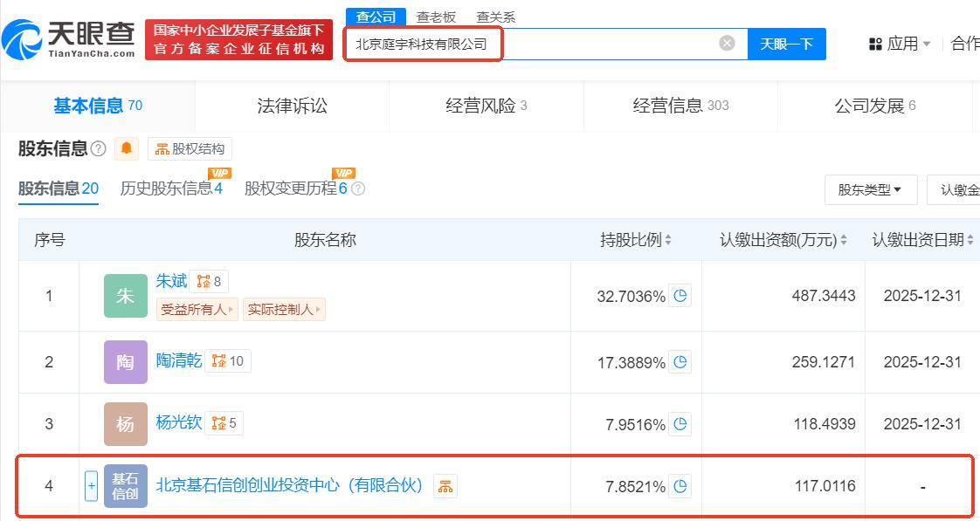The height and width of the screenshot is (521, 980).
Task: Sort by 持股比例 column arrows
Action: 668,239
